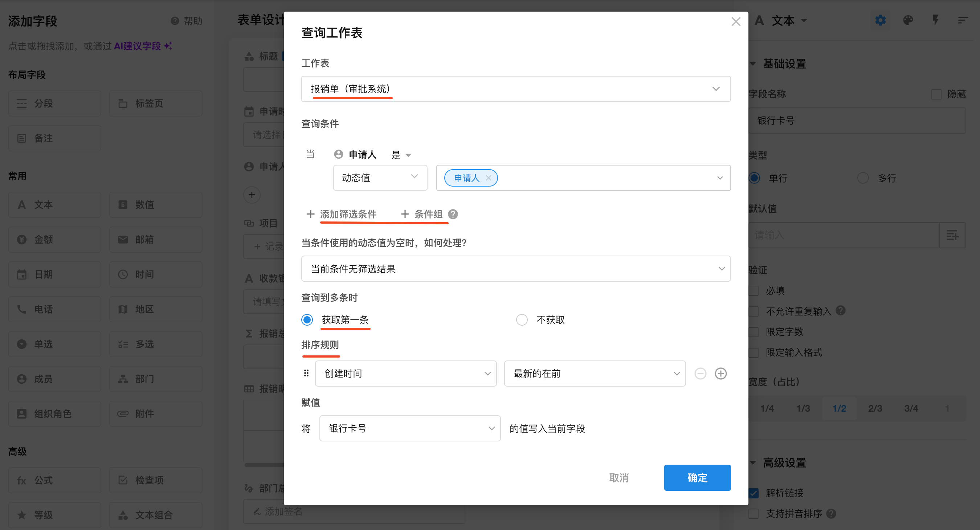
Task: Set field width to 1/3
Action: click(803, 408)
